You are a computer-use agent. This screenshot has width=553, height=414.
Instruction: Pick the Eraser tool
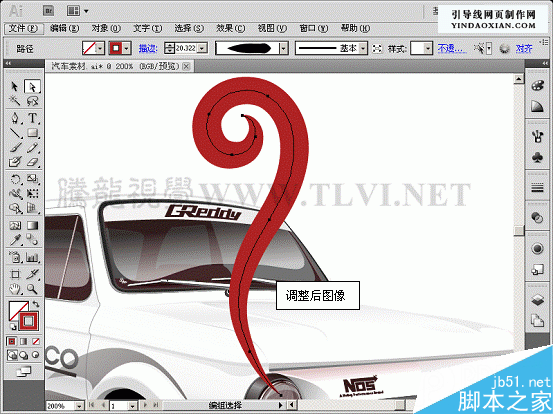(32, 162)
